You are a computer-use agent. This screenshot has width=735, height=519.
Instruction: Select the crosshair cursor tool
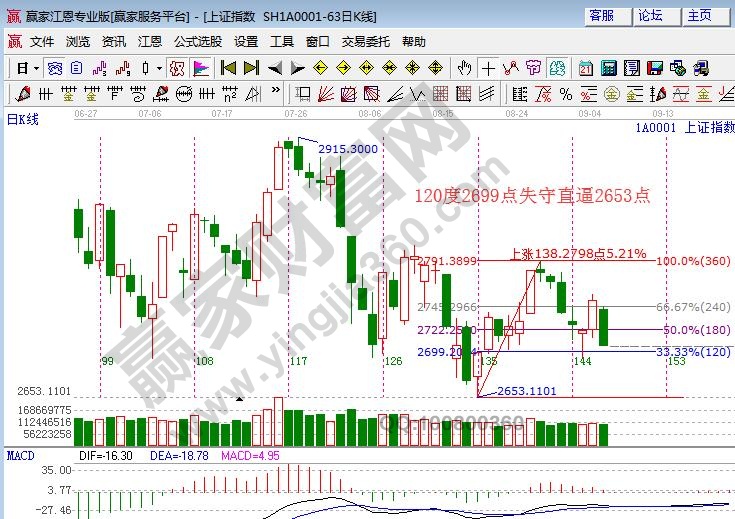488,68
